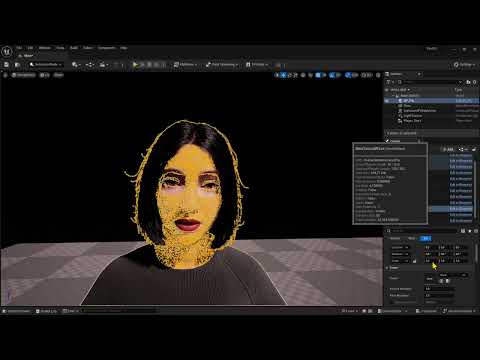The height and width of the screenshot is (360, 480).
Task: Open the Platforms dropdown
Action: pos(185,65)
